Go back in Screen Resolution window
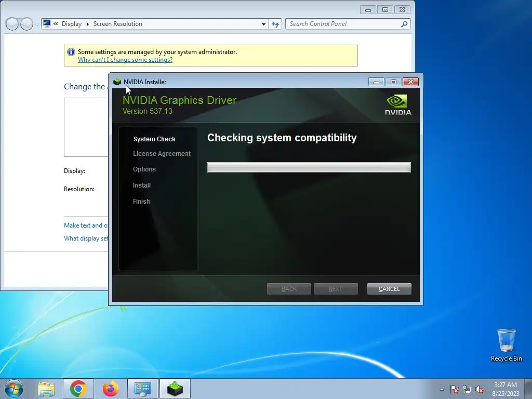 tap(12, 24)
